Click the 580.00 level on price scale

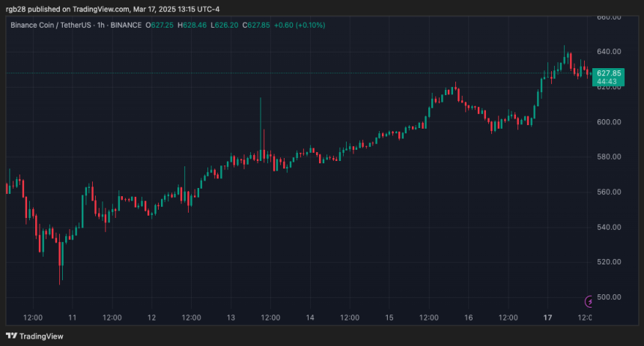[609, 157]
